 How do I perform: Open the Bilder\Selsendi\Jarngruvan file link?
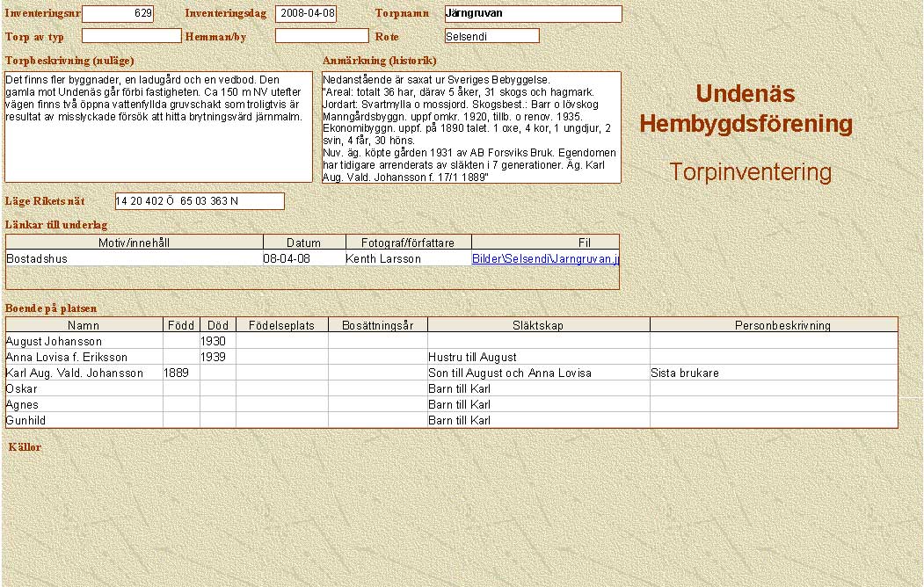click(x=545, y=259)
